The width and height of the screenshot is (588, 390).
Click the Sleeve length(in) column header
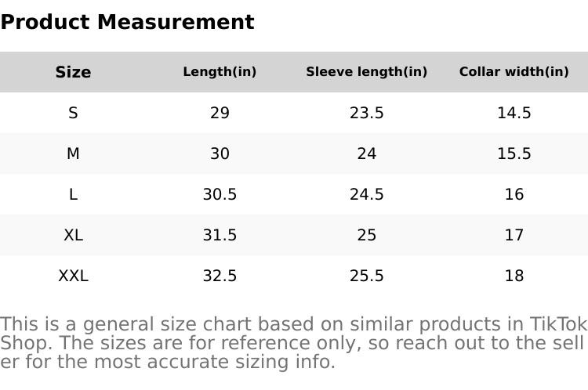pos(366,72)
